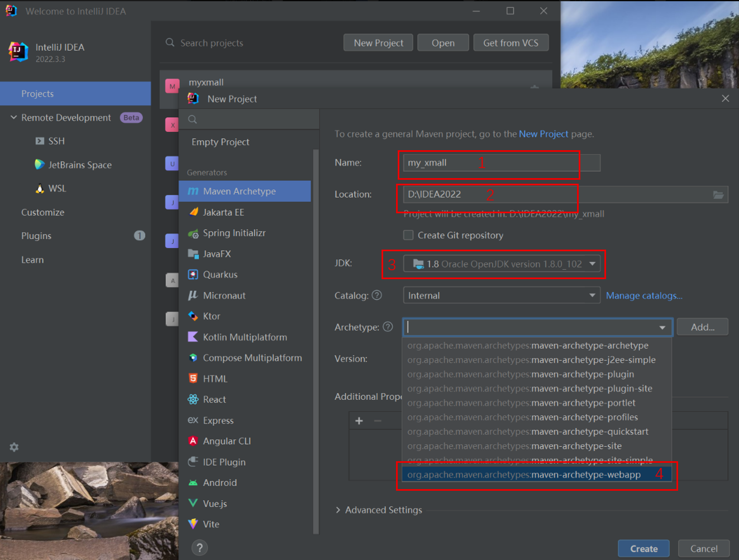Enable Create Git repository checkbox

pyautogui.click(x=408, y=235)
